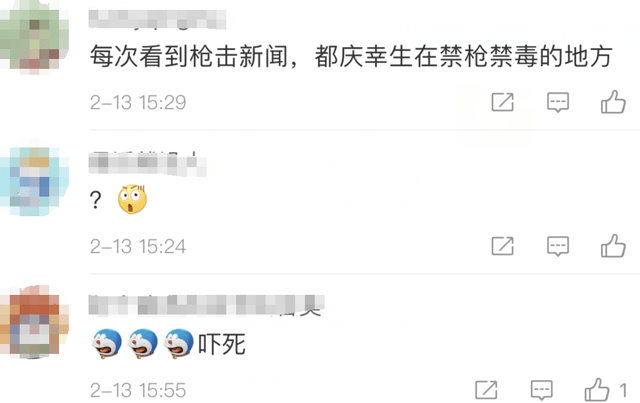Repost the 吓死 comment
The image size is (640, 403).
pos(487,390)
